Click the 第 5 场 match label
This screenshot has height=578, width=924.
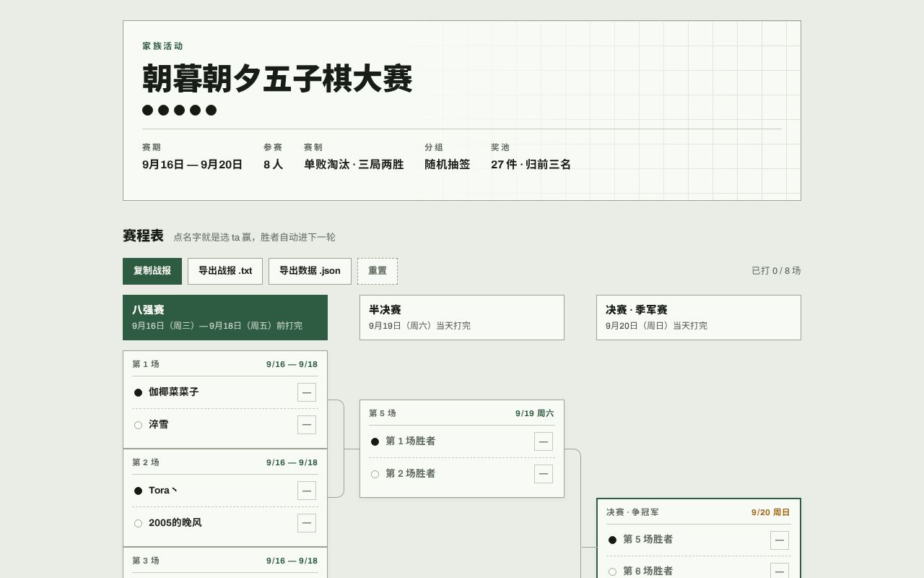click(383, 413)
